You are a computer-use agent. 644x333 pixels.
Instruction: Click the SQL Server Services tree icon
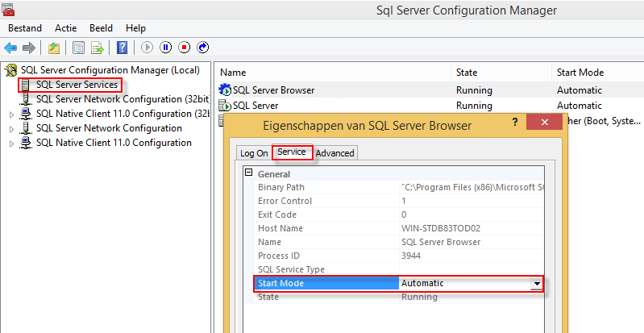(26, 85)
